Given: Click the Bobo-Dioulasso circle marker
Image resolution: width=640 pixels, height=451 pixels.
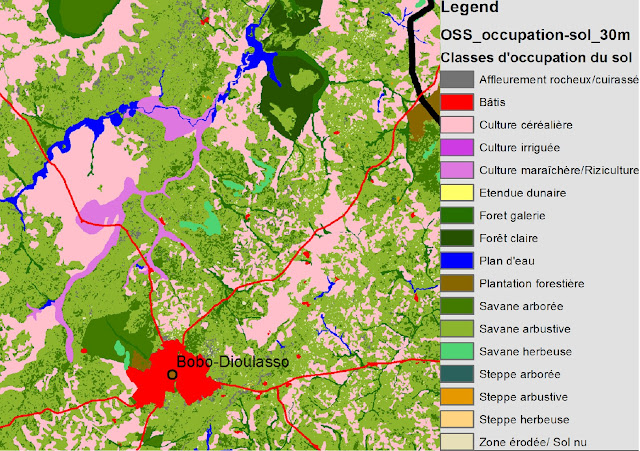Looking at the screenshot, I should (x=172, y=374).
